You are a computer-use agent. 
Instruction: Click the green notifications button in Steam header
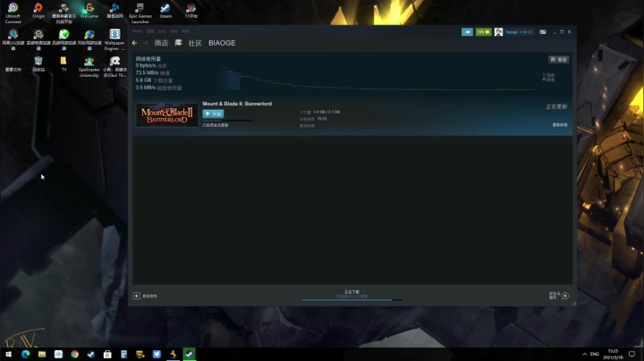pos(483,32)
